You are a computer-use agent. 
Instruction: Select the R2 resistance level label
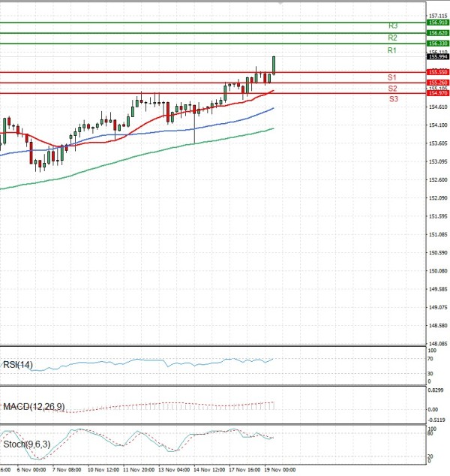pyautogui.click(x=392, y=38)
